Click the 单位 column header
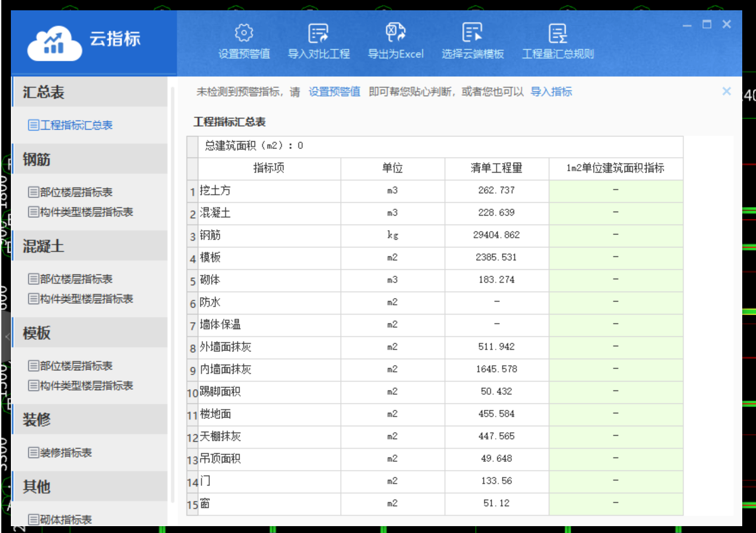756x533 pixels. [x=392, y=168]
